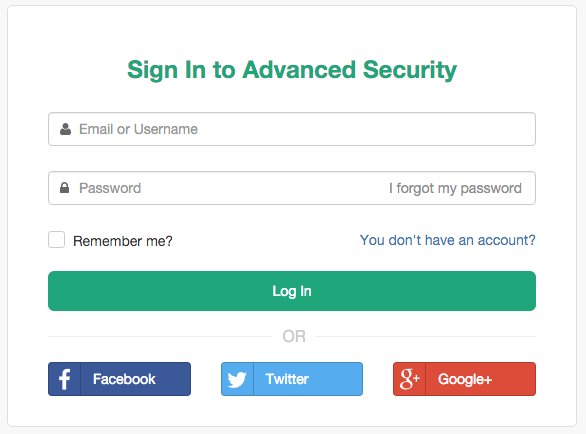Focus the Email or Username field
Screen dimensions: 586x434
click(292, 129)
